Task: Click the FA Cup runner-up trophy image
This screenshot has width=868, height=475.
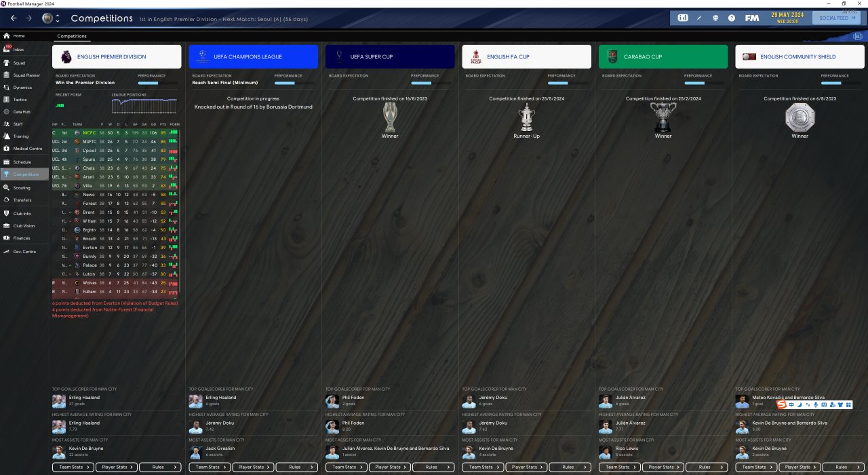Action: coord(527,117)
